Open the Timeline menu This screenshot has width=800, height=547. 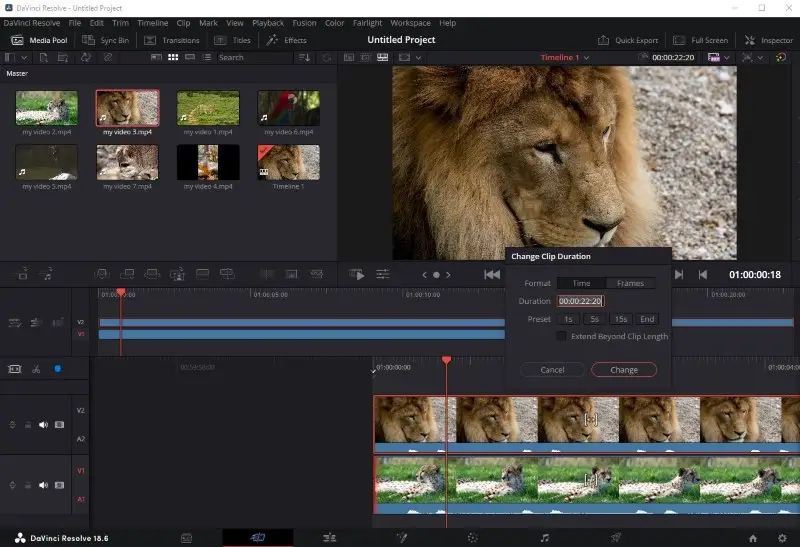click(x=153, y=23)
